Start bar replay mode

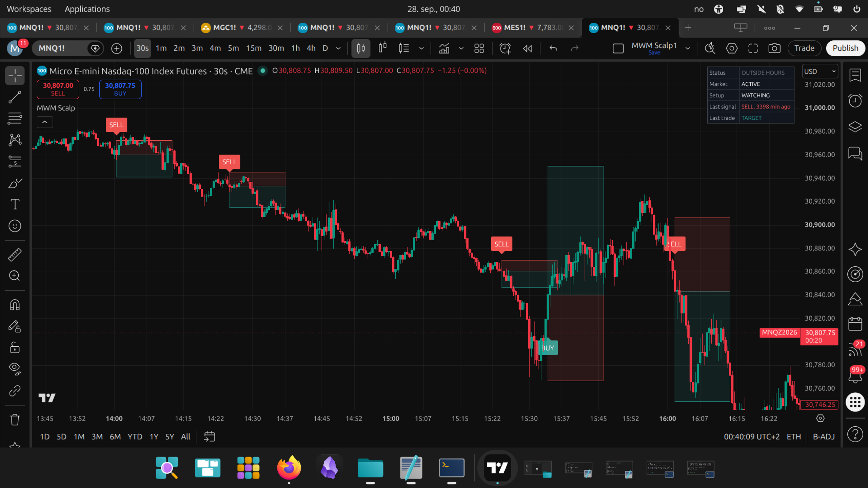pos(527,48)
